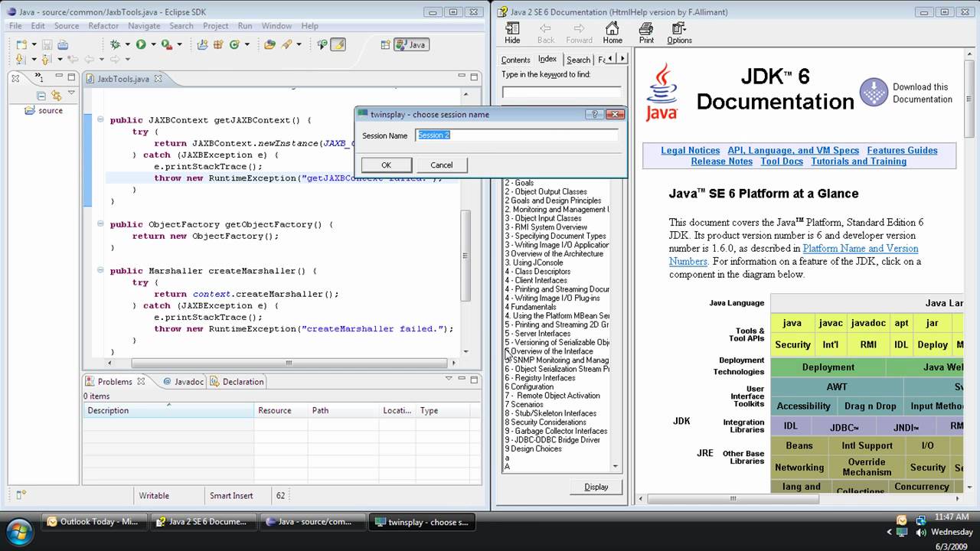Click Resource column header in Problems

[x=280, y=410]
